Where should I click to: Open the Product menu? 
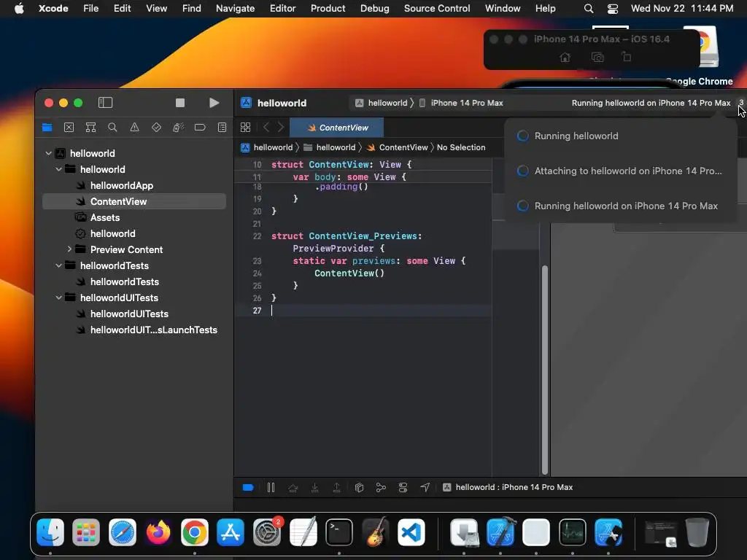pyautogui.click(x=328, y=9)
